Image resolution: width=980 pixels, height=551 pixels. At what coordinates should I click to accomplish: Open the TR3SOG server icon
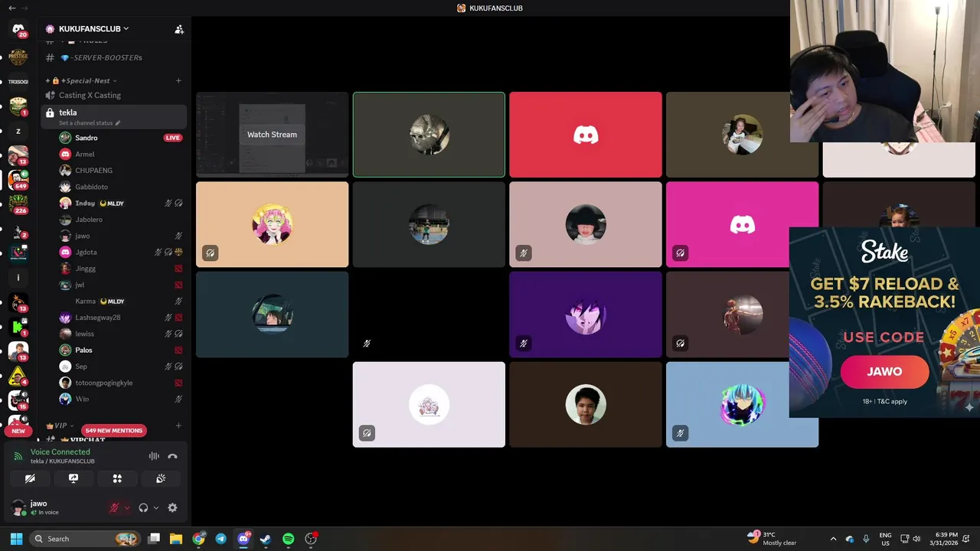click(18, 81)
